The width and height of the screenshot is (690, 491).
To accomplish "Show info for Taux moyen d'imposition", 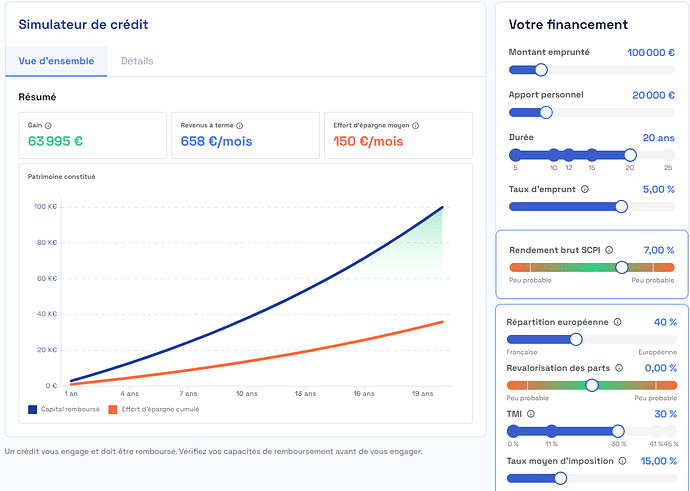I will tap(622, 461).
